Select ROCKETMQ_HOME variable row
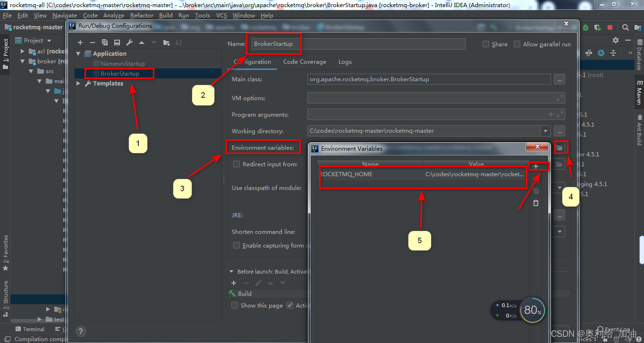Screen dimensions: 644x343 pyautogui.click(x=422, y=174)
